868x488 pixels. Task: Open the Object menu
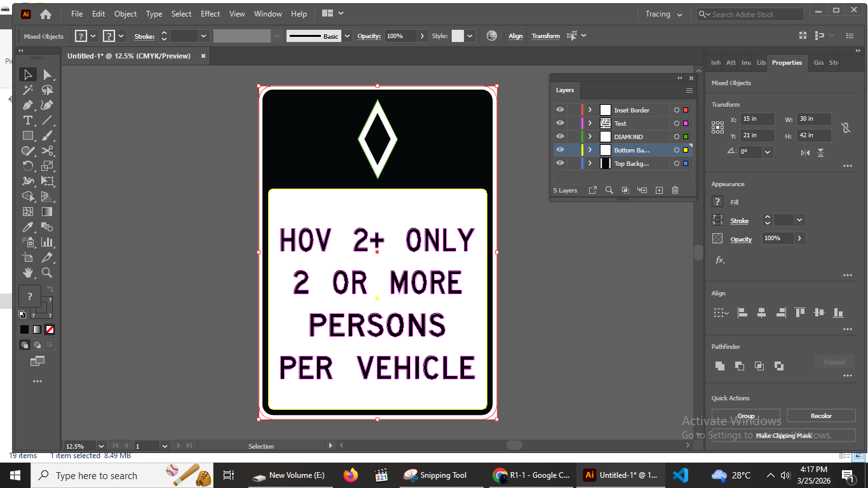click(x=125, y=14)
